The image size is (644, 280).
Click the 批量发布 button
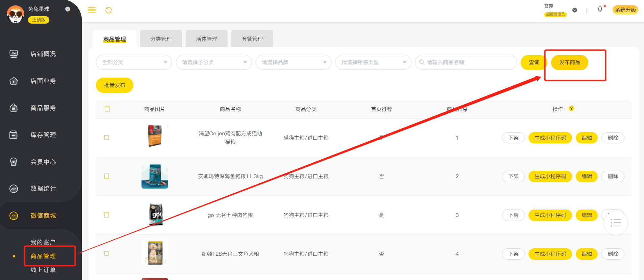coord(114,85)
